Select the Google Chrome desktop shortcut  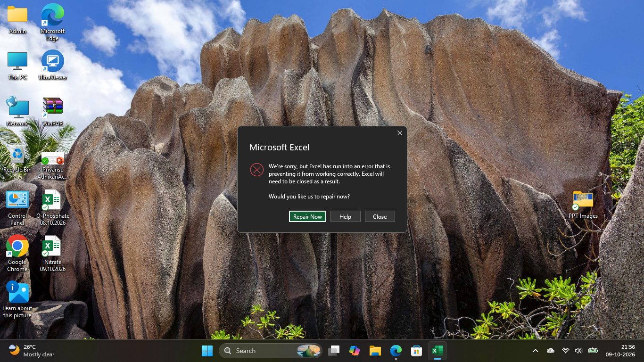(17, 254)
